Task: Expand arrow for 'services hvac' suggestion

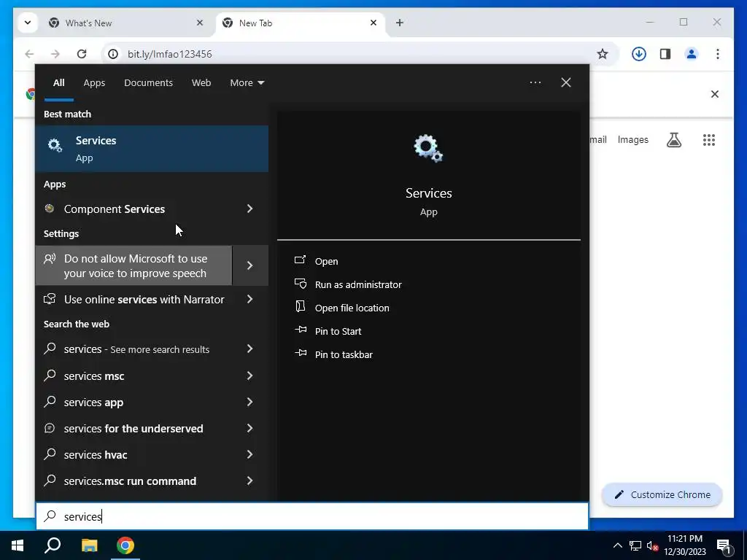Action: pyautogui.click(x=250, y=454)
